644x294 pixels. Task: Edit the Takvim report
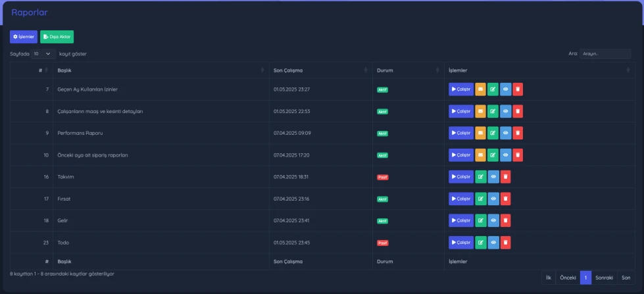click(481, 176)
